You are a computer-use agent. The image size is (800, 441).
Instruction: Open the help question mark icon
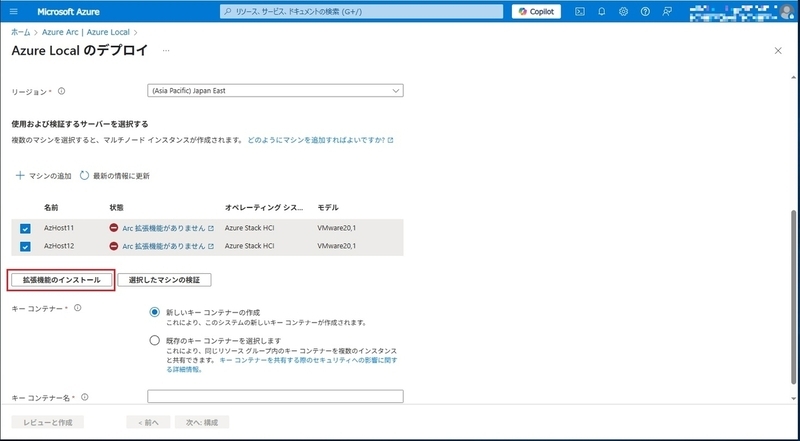(645, 11)
